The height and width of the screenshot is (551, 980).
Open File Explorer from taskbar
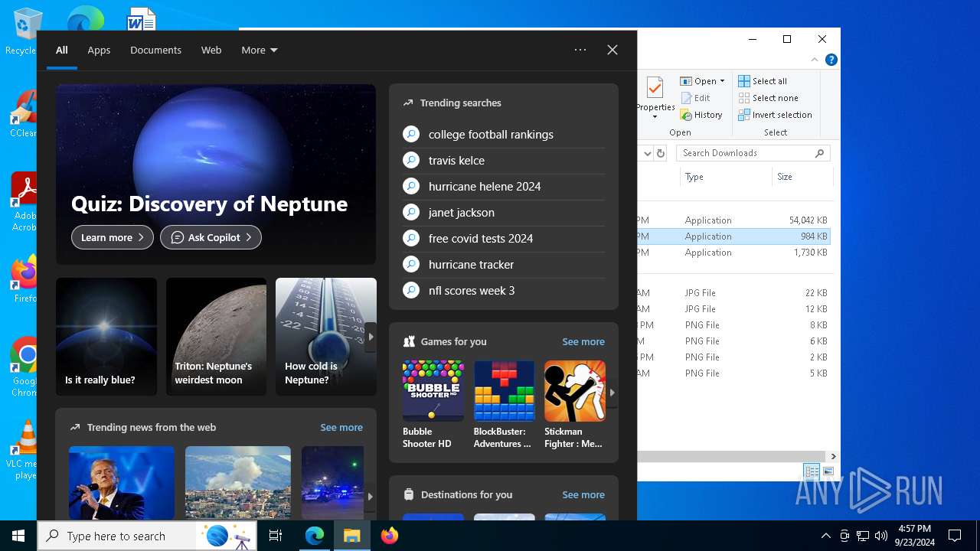pyautogui.click(x=352, y=536)
